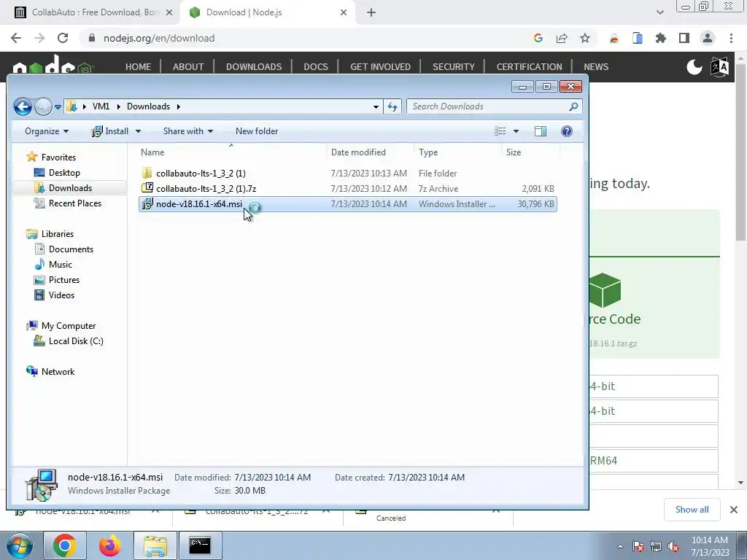Image resolution: width=747 pixels, height=560 pixels.
Task: Toggle dark mode moon icon
Action: pyautogui.click(x=694, y=66)
